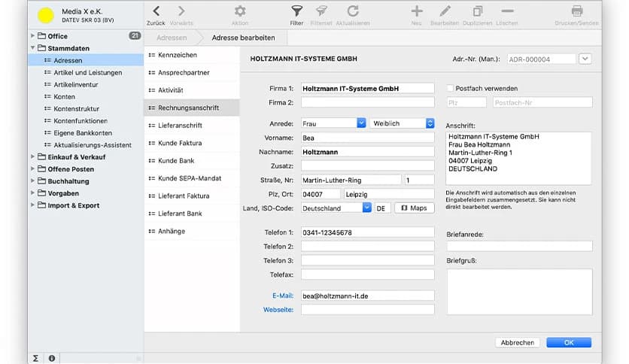629x364 pixels.
Task: Open Drucken/Senden printer icon
Action: coord(577,11)
